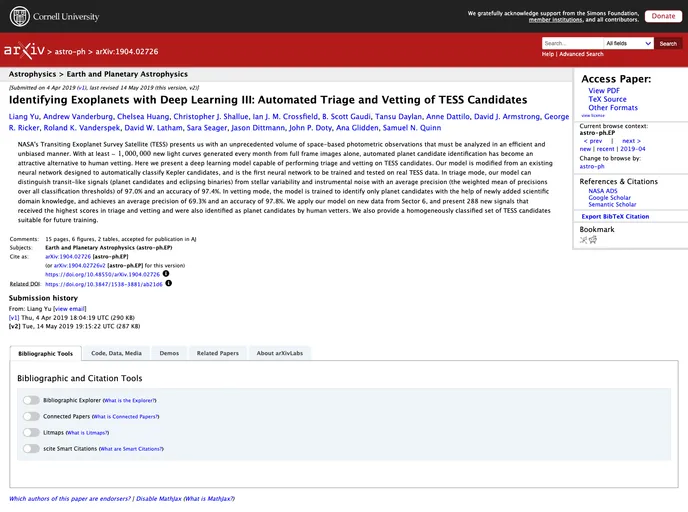Open the 2019-04 listing link

coord(633,149)
